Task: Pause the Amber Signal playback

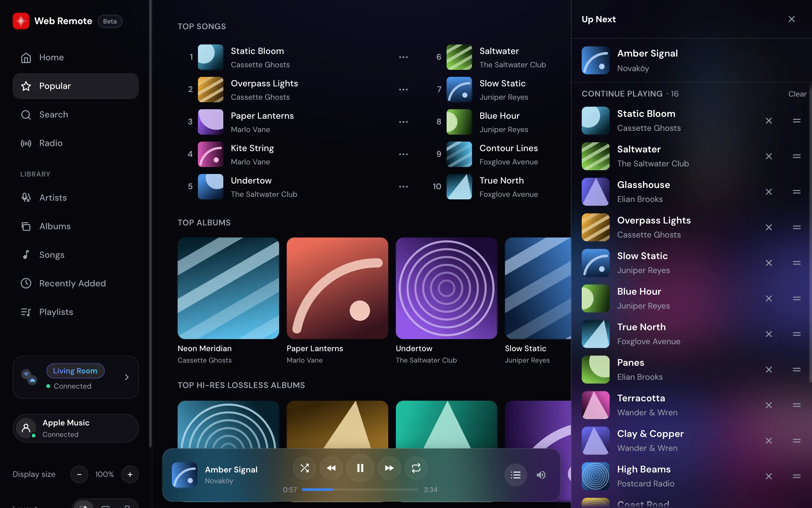Action: (360, 468)
